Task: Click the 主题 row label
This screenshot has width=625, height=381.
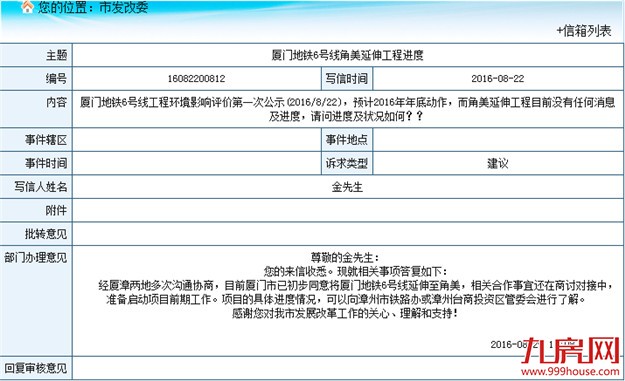Action: tap(56, 55)
